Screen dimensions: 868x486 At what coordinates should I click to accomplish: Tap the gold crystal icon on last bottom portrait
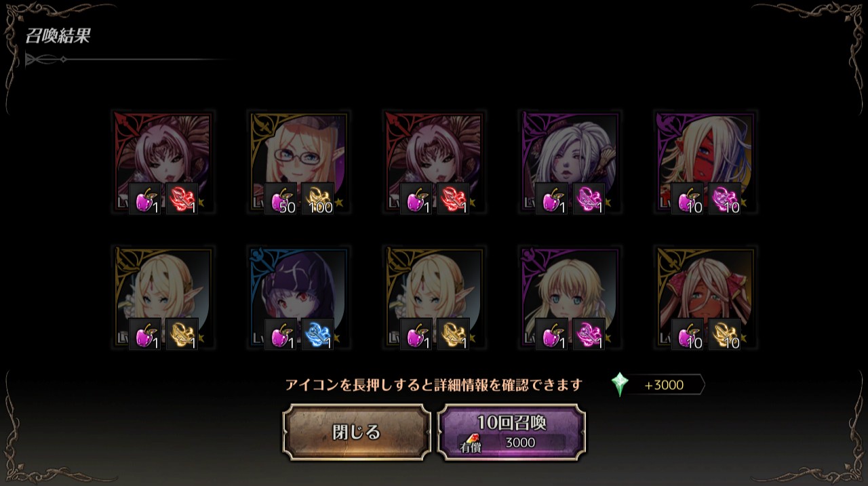click(x=724, y=335)
